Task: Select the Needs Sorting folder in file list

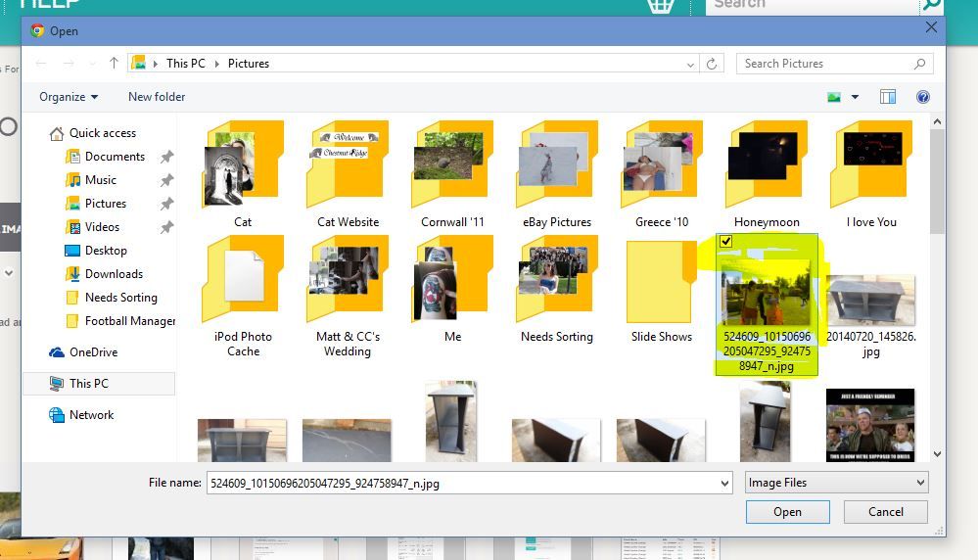Action: point(557,290)
